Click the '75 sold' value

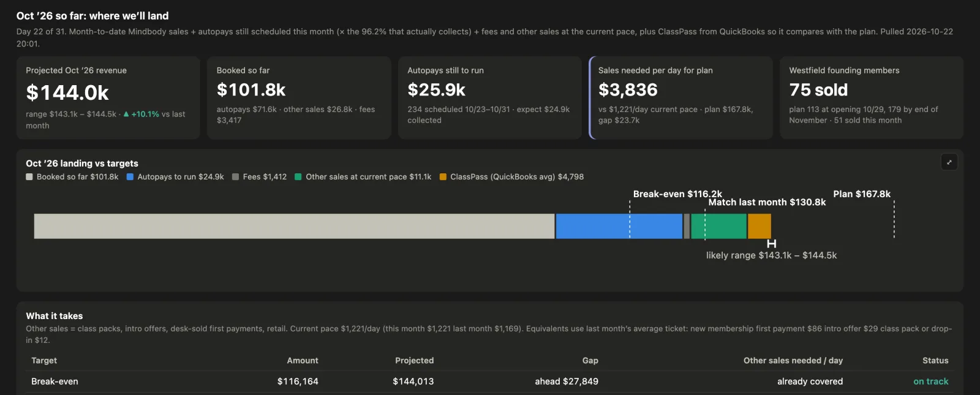coord(818,90)
